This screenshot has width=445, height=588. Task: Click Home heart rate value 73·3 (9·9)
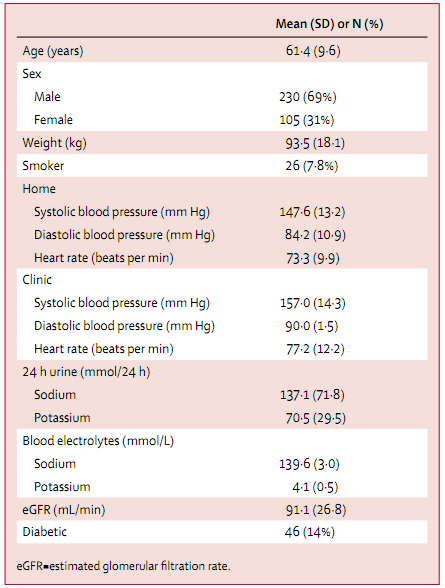click(313, 258)
